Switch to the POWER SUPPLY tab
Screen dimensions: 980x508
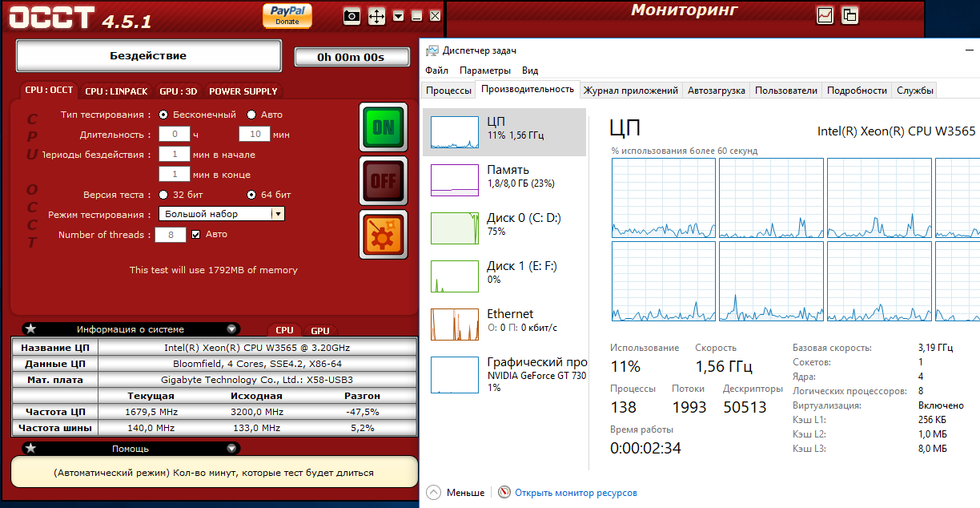[243, 91]
